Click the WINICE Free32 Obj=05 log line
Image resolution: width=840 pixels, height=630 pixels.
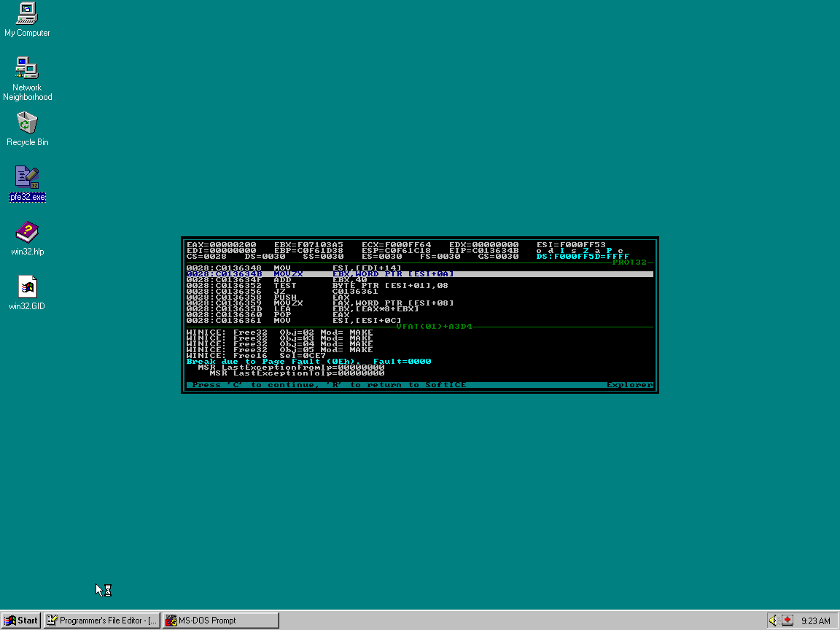(280, 350)
